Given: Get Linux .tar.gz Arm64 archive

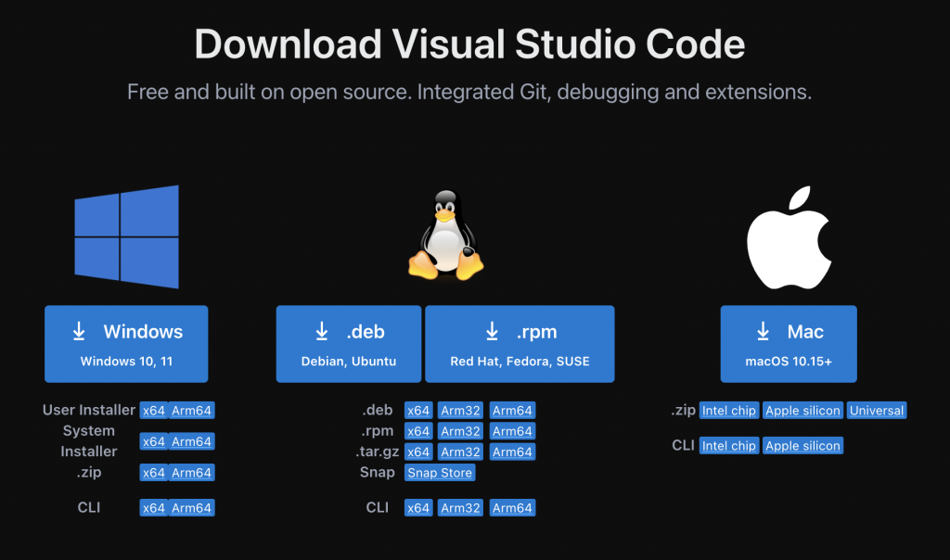Looking at the screenshot, I should pos(512,452).
